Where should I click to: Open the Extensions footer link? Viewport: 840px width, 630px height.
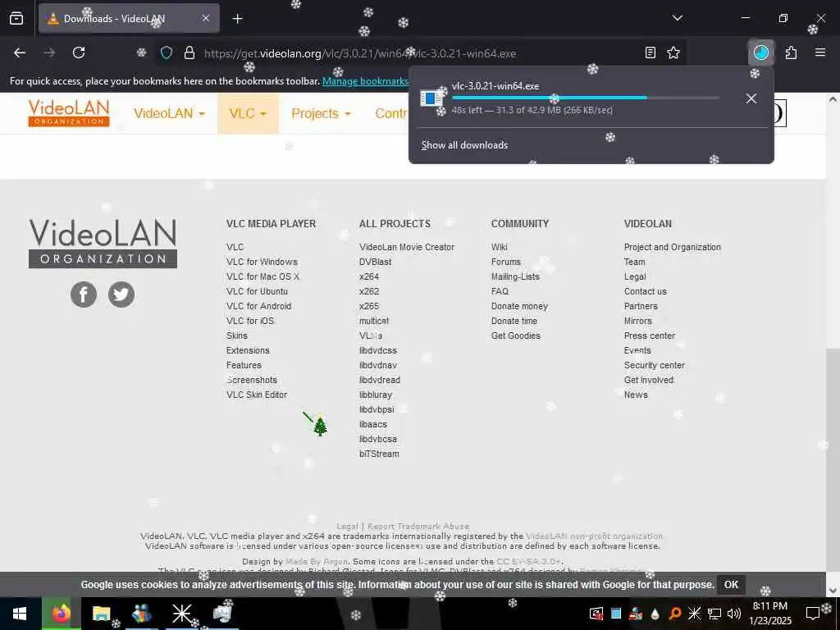(x=248, y=350)
